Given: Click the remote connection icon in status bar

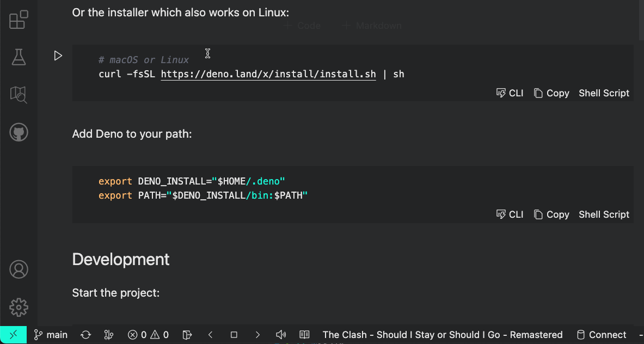Looking at the screenshot, I should click(13, 335).
